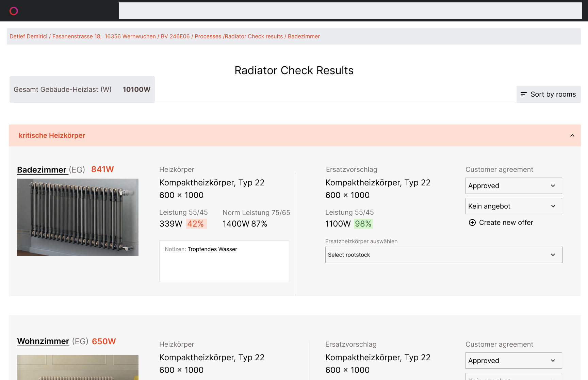Viewport: 588px width, 380px height.
Task: Open the Wohnzimmer room link
Action: tap(43, 341)
